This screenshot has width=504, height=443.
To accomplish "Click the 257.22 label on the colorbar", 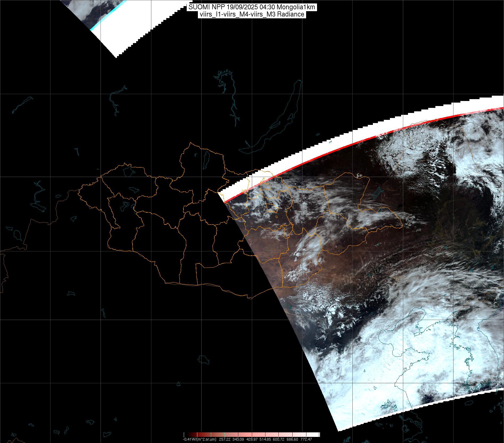I will coord(225,439).
